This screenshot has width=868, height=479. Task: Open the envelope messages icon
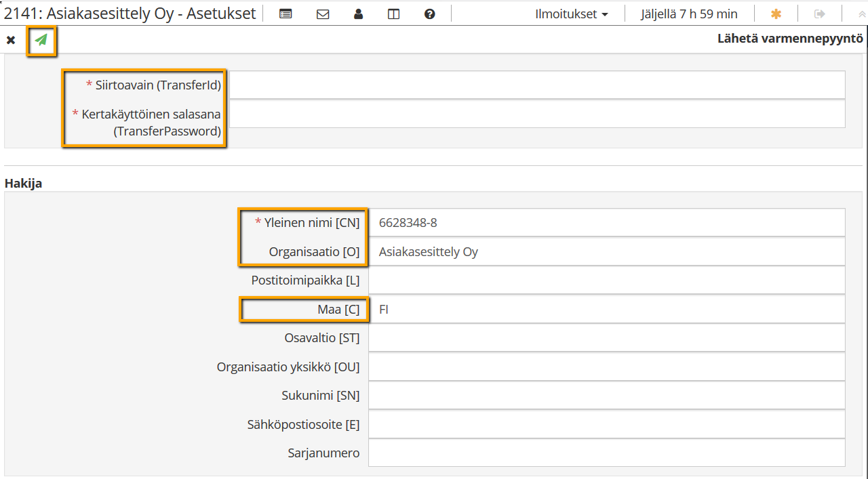[323, 14]
